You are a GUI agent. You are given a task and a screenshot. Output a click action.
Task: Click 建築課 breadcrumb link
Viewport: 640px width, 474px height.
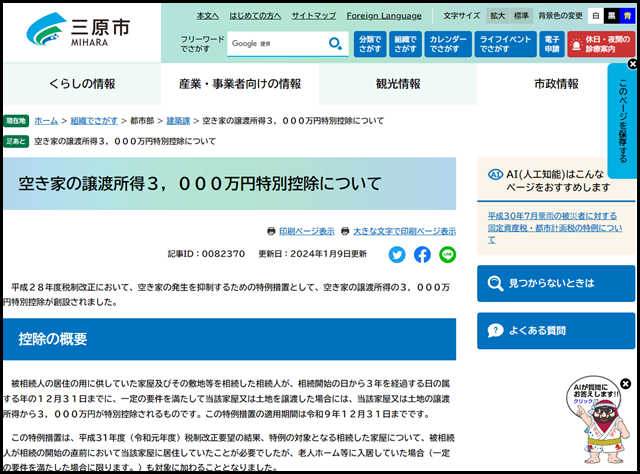178,121
